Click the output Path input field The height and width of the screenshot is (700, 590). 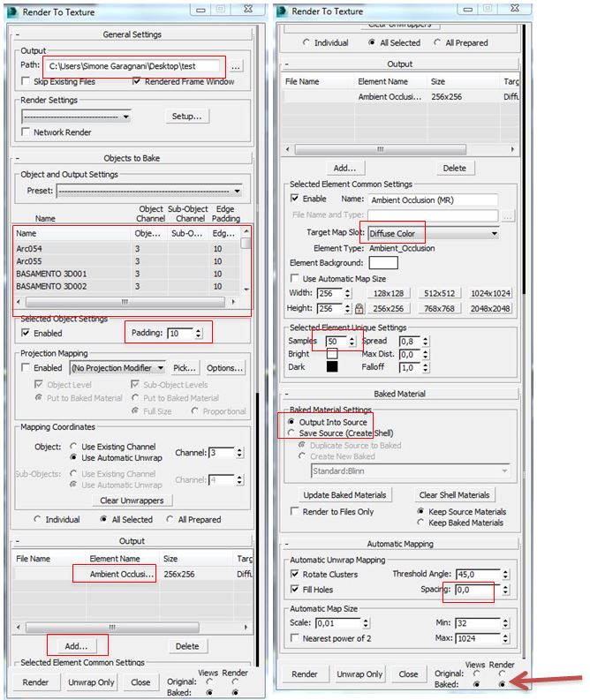coord(134,66)
